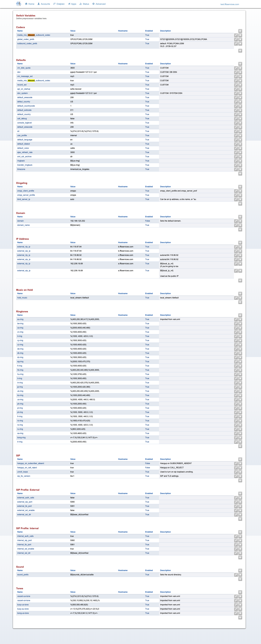The height and width of the screenshot is (644, 261).
Task: Open the default_language variable link
Action: tap(25, 140)
